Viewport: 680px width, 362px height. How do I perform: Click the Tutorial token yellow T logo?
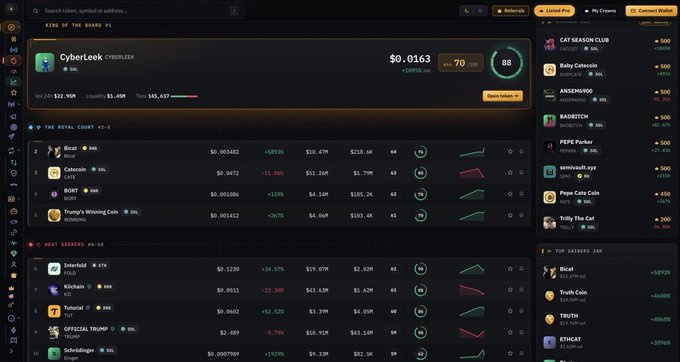click(54, 311)
